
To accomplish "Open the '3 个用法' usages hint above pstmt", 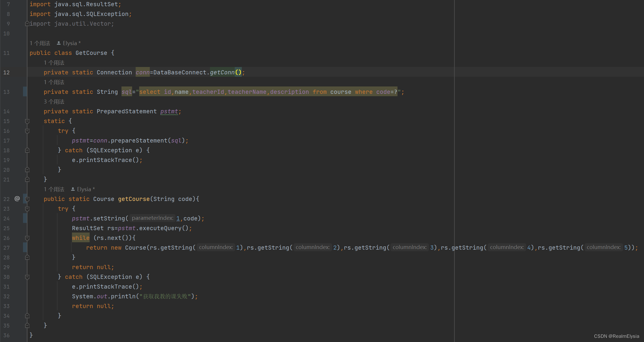I will 54,102.
